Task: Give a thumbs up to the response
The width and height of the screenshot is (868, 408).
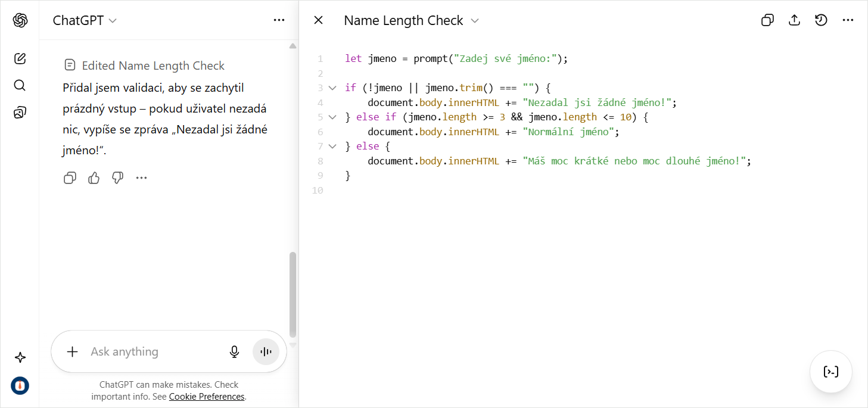Action: pos(94,177)
